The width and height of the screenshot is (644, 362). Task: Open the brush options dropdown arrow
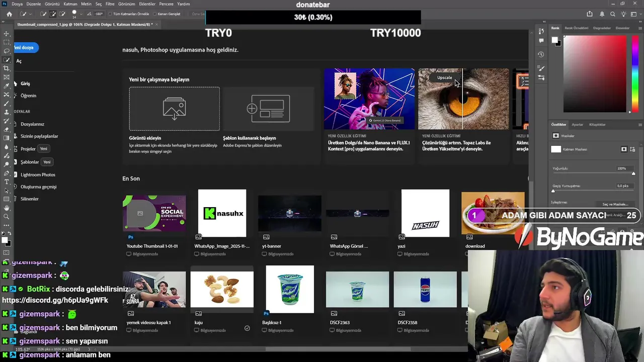tap(80, 14)
